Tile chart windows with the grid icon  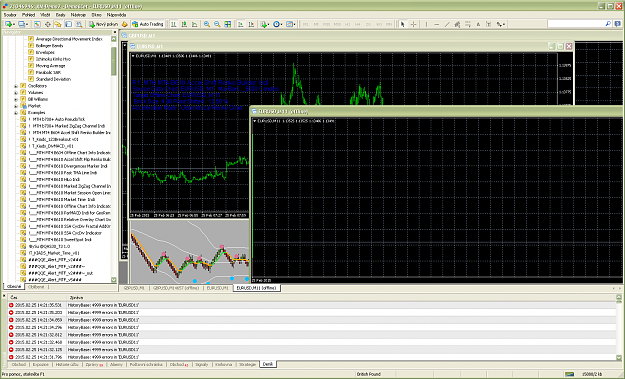(x=228, y=24)
